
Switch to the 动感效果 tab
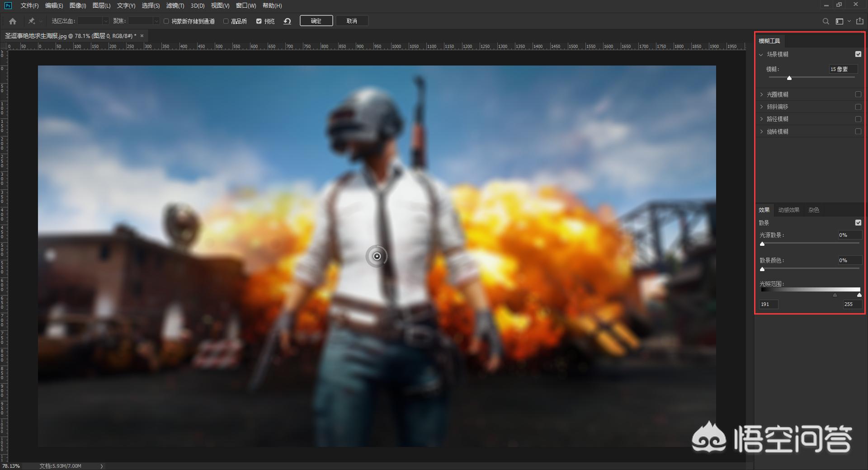788,210
